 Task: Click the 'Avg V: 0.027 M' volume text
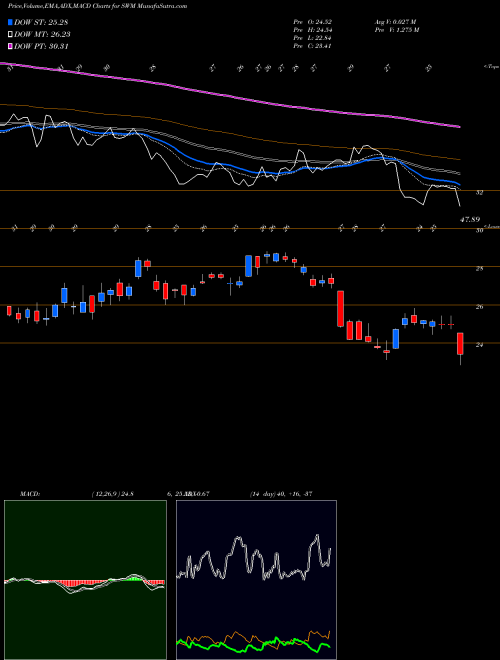(395, 22)
